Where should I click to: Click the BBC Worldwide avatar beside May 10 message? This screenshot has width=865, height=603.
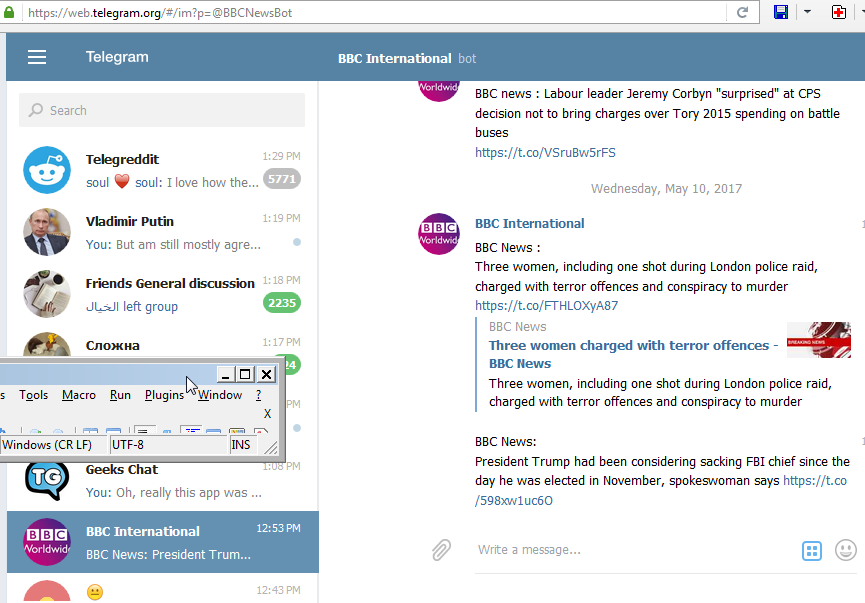439,234
